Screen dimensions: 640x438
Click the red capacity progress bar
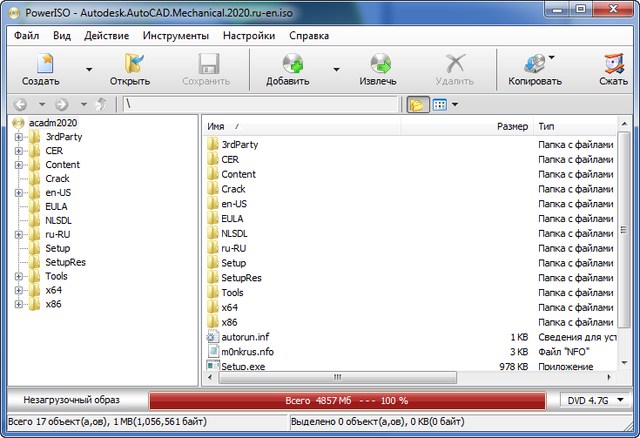pyautogui.click(x=348, y=400)
